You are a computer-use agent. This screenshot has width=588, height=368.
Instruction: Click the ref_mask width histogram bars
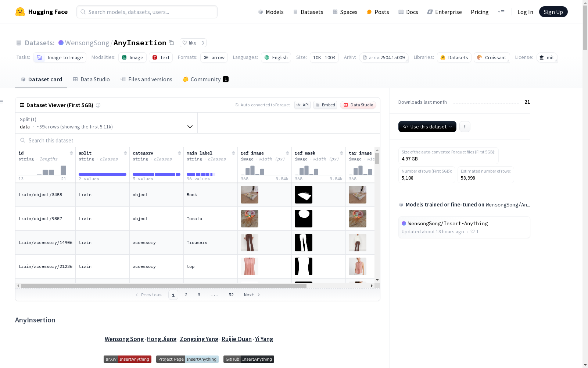pyautogui.click(x=319, y=170)
